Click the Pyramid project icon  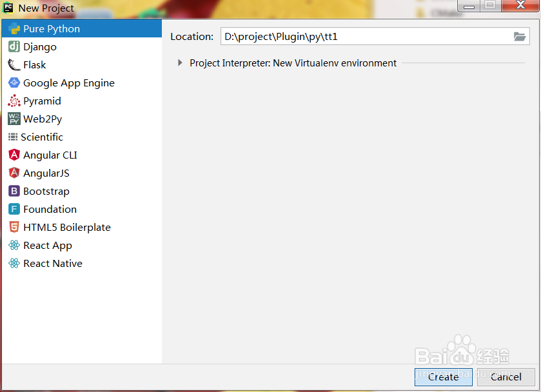14,101
